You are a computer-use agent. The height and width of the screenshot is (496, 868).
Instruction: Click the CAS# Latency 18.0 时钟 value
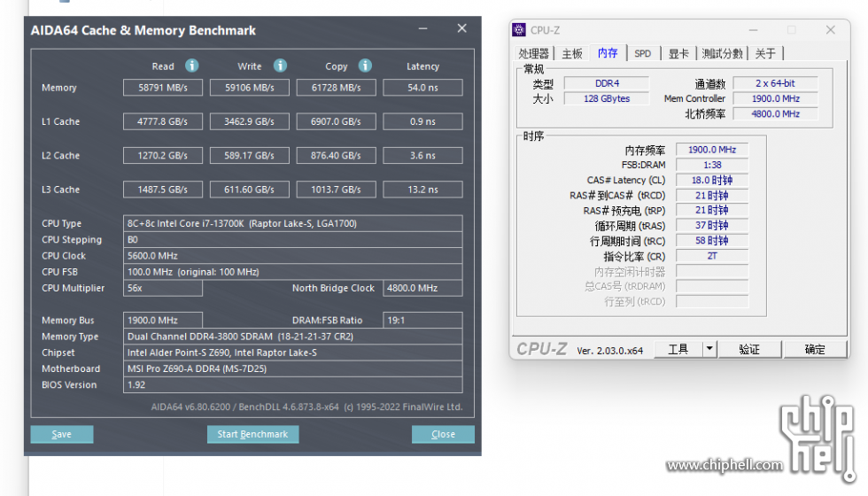pyautogui.click(x=712, y=180)
